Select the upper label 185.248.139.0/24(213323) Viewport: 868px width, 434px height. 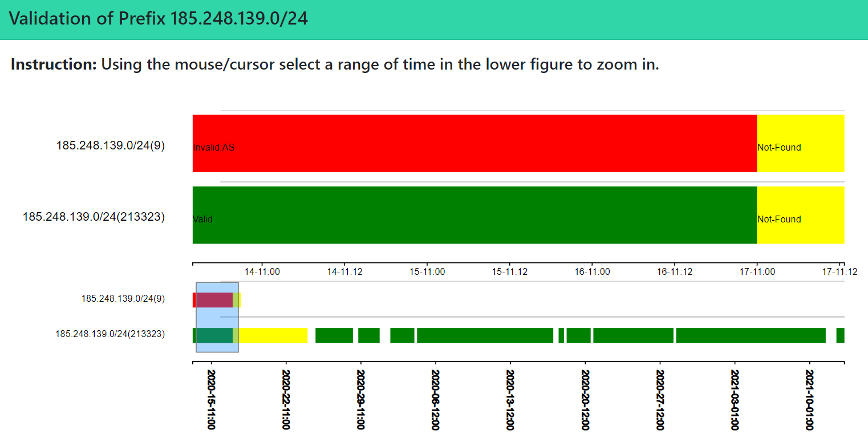pyautogui.click(x=94, y=217)
